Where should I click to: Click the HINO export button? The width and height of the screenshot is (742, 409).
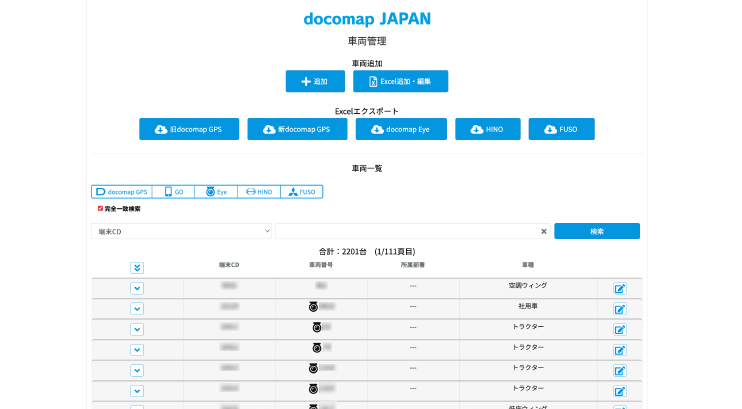487,129
